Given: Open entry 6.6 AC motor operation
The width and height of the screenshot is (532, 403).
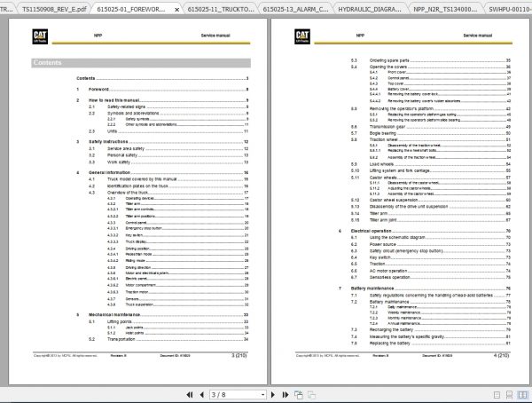Looking at the screenshot, I should coord(431,271).
